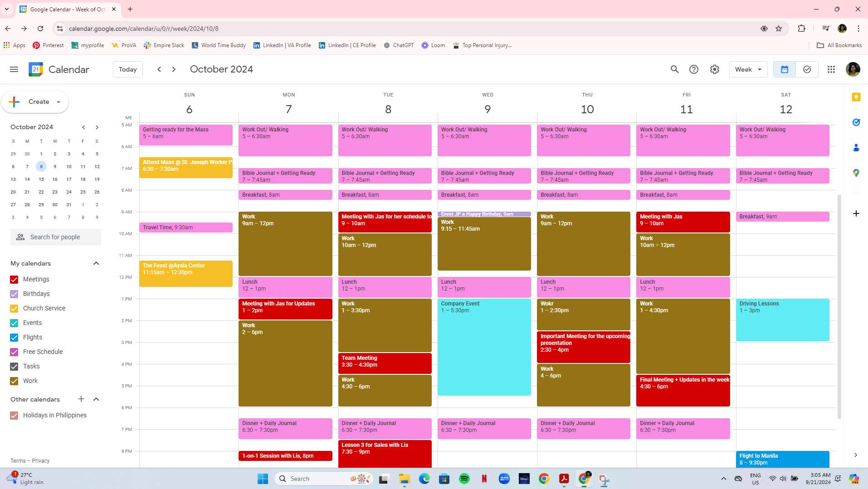Get add-ons plus icon
This screenshot has height=489, width=868.
[856, 213]
